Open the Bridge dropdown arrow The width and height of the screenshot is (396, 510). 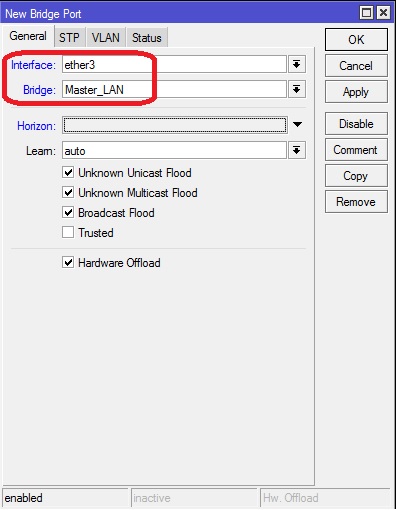(x=297, y=89)
